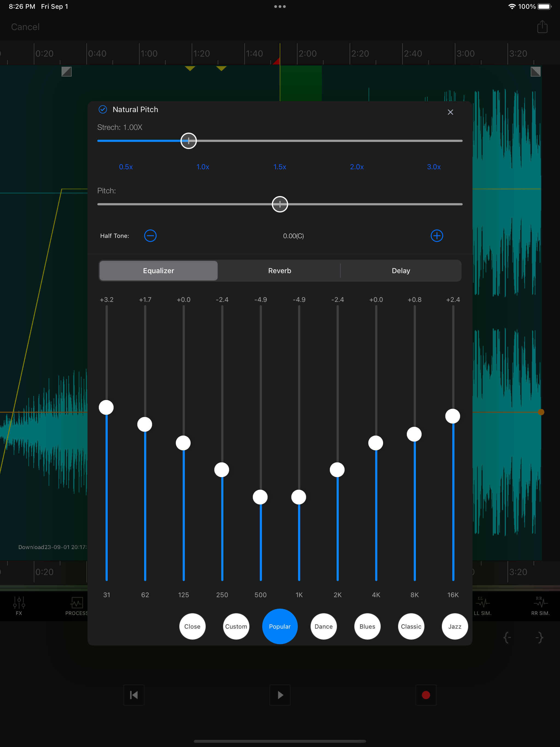Click the 250 Hz band slider knob
This screenshot has height=747, width=560.
(221, 470)
